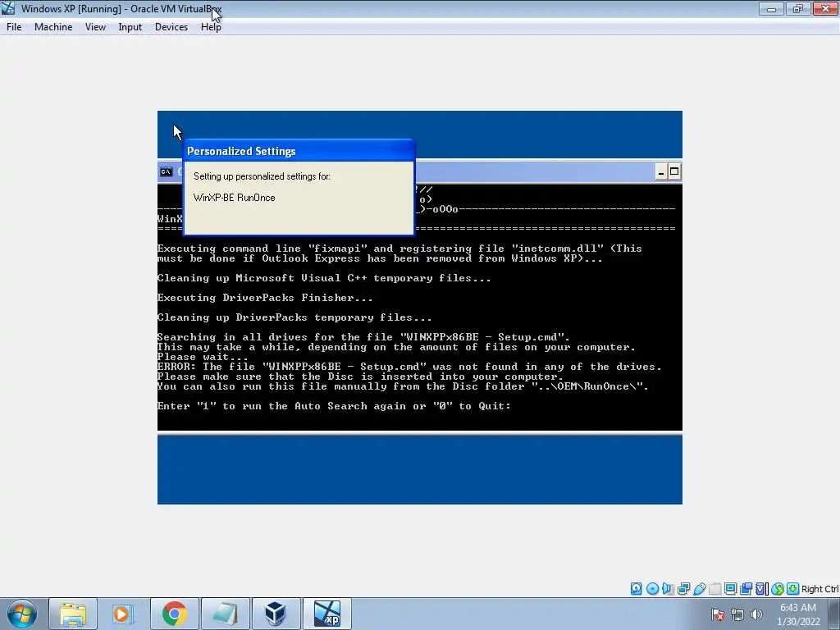
Task: Click the mouse integration indicator icon
Action: click(778, 589)
